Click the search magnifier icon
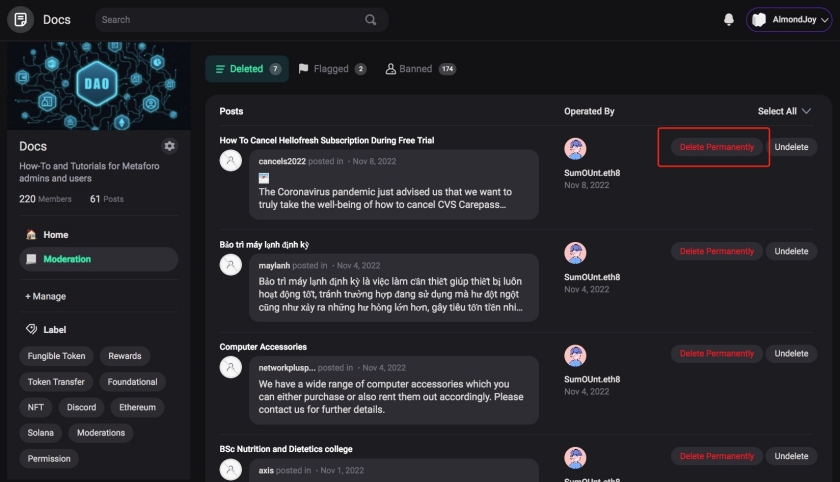840x482 pixels. 371,20
